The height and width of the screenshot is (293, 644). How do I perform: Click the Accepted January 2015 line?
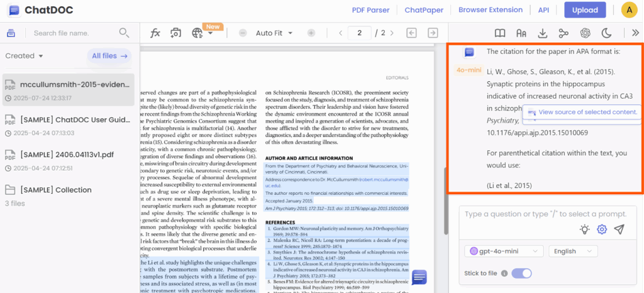tap(289, 201)
